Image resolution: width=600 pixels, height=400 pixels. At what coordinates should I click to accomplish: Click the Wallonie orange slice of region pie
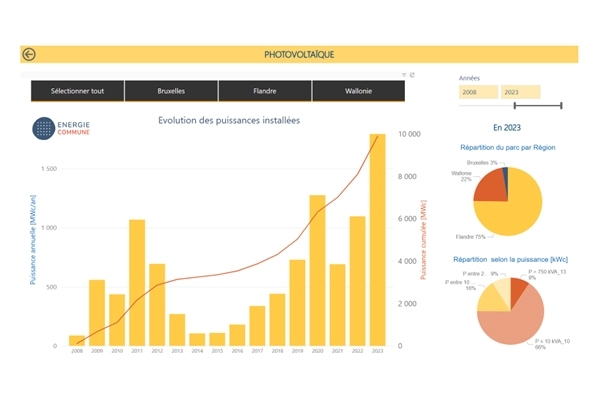(492, 188)
